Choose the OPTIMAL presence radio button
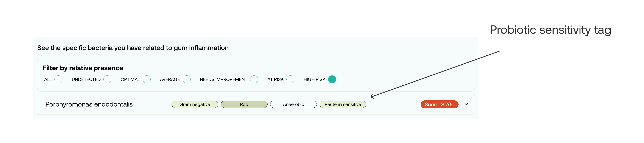 147,79
